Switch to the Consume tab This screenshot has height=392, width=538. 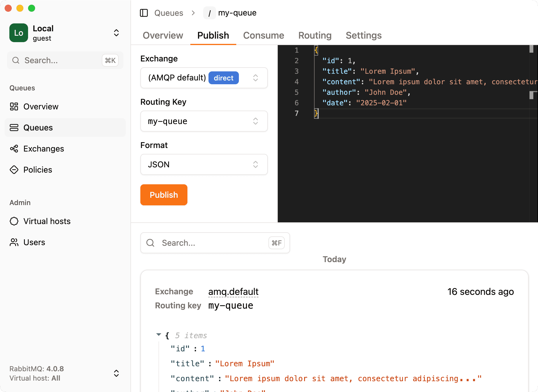click(263, 35)
